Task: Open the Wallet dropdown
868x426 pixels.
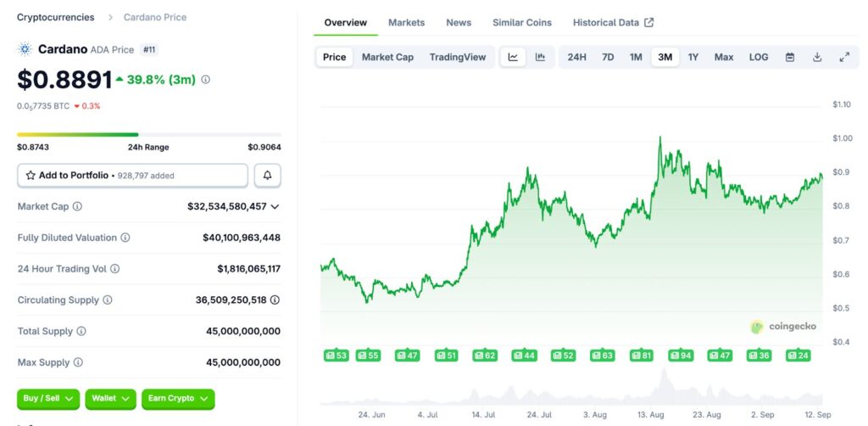Action: point(110,398)
